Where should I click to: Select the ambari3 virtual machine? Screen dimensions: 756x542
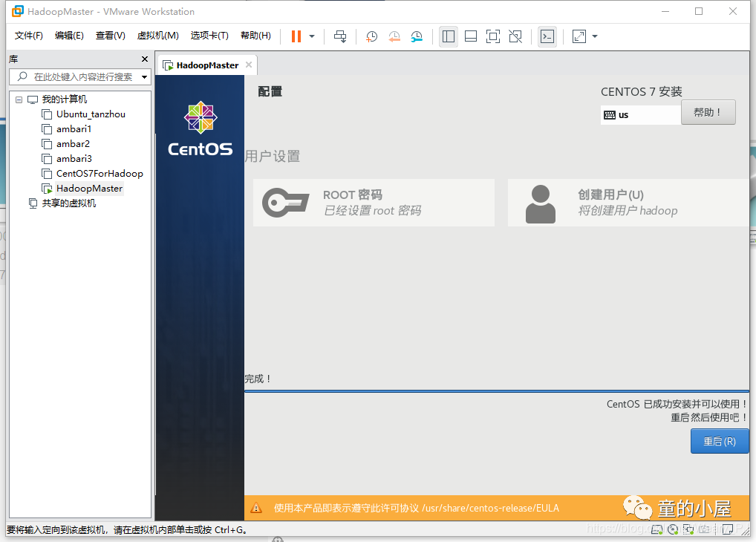coord(74,159)
